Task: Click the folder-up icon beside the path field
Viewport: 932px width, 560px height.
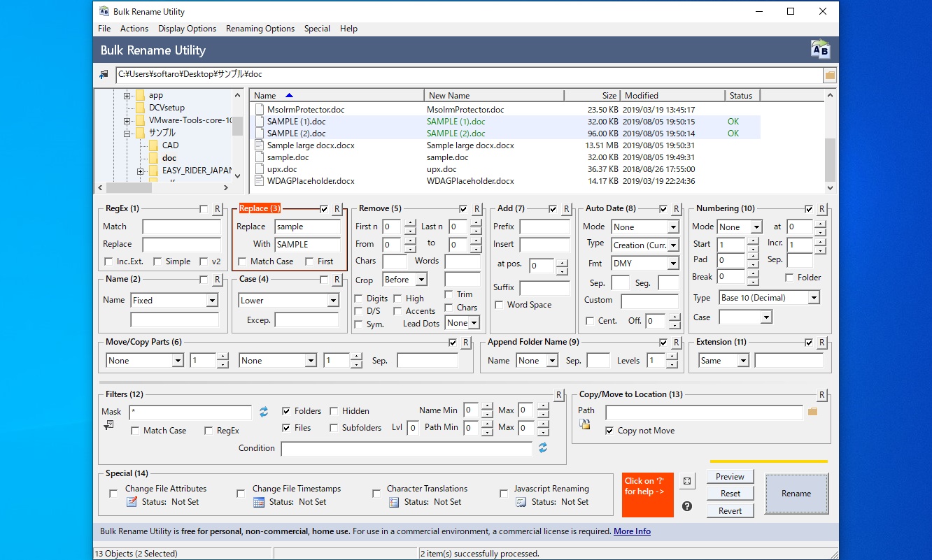Action: pyautogui.click(x=104, y=74)
